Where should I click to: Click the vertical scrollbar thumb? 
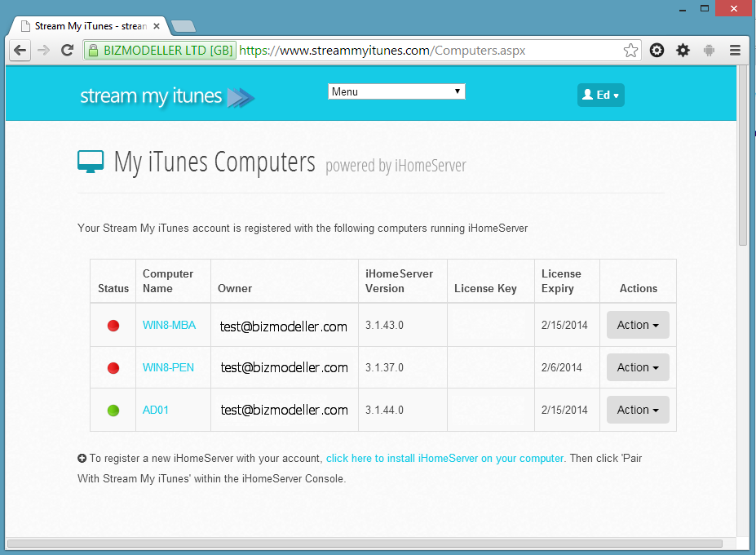tap(742, 154)
